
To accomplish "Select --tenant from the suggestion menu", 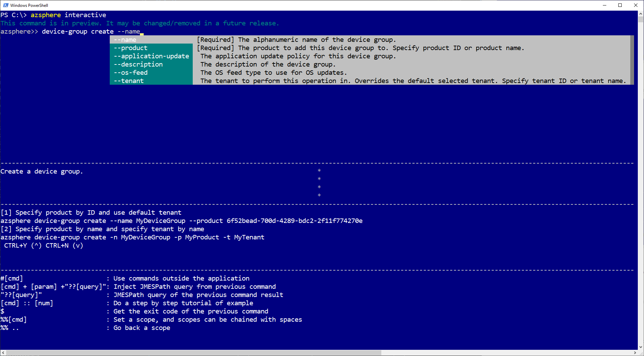I will click(x=129, y=81).
